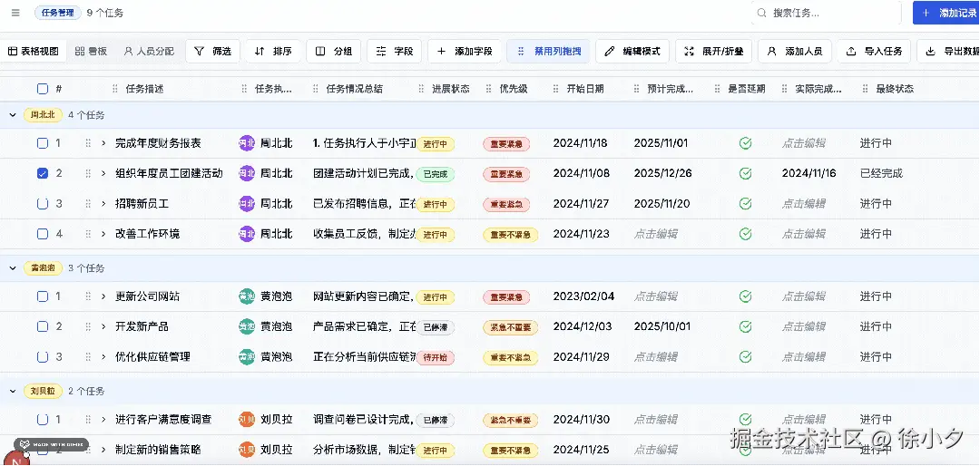This screenshot has height=466, width=980.
Task: Click drag handle of 进展状态 column
Action: [x=421, y=89]
